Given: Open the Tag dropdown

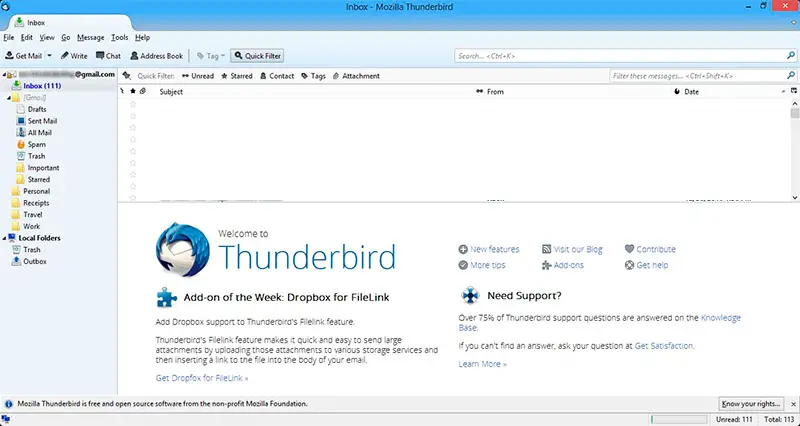Looking at the screenshot, I should 211,56.
